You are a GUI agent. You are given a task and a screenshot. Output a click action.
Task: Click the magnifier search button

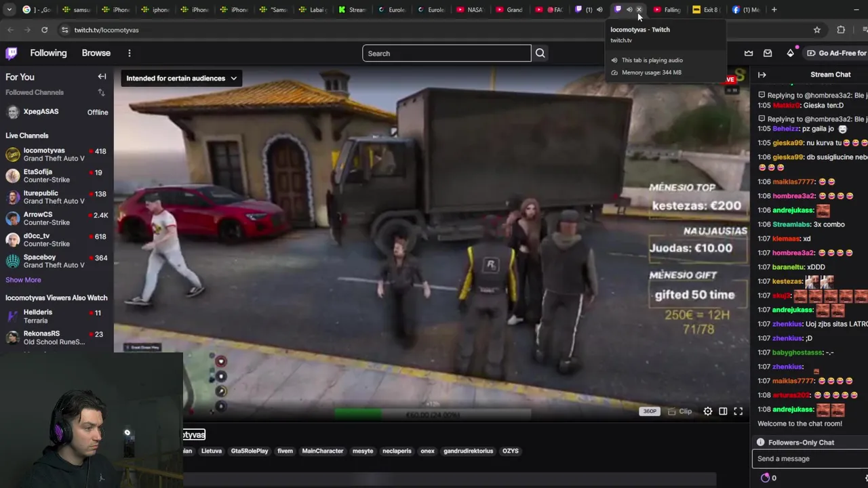540,54
